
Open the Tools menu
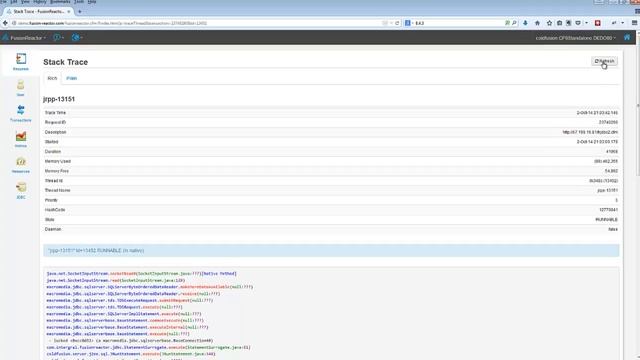[79, 2]
